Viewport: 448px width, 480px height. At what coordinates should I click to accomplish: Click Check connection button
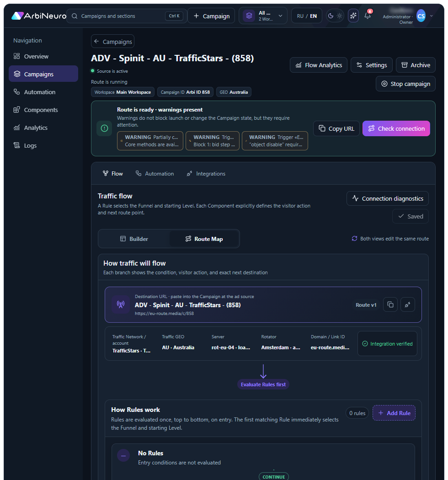point(396,128)
